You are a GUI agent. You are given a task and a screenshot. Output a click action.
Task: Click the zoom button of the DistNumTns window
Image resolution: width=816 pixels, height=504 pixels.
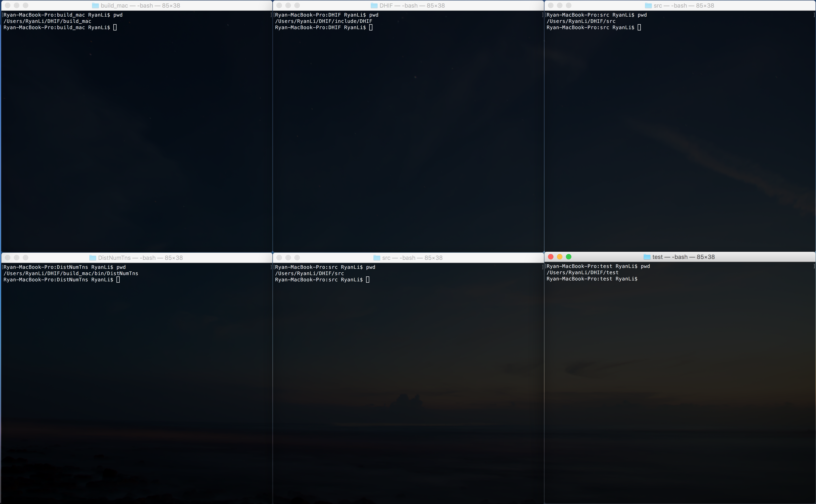point(26,258)
